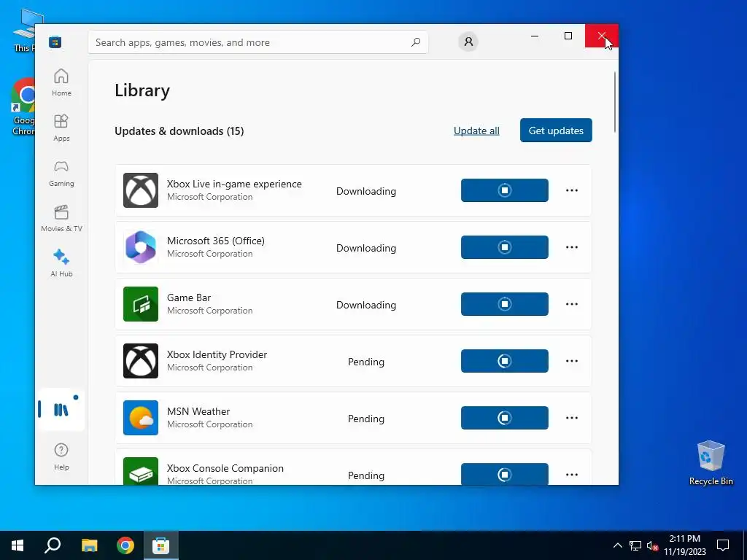The image size is (747, 560).
Task: Show hidden system tray icons
Action: (x=617, y=545)
